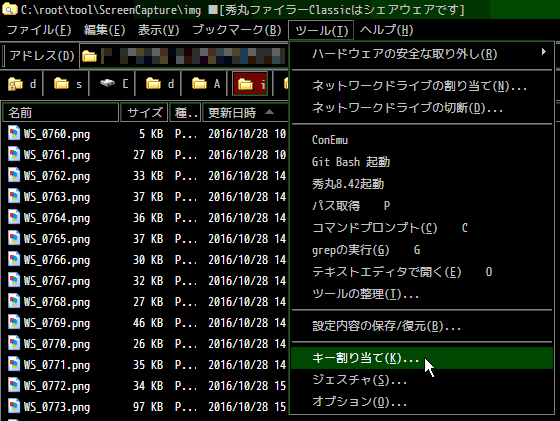This screenshot has height=421, width=560.
Task: Open the ブックマーク(B) menu
Action: pos(237,30)
